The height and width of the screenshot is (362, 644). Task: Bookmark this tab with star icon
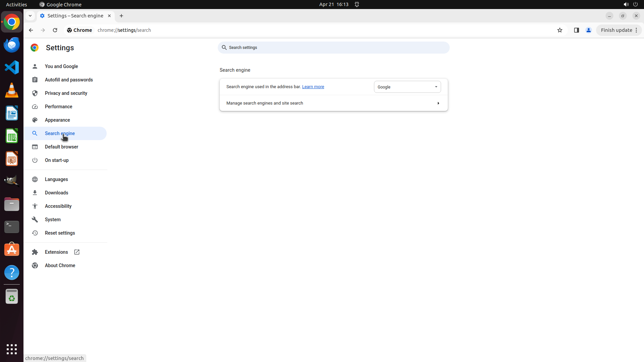coord(559,30)
